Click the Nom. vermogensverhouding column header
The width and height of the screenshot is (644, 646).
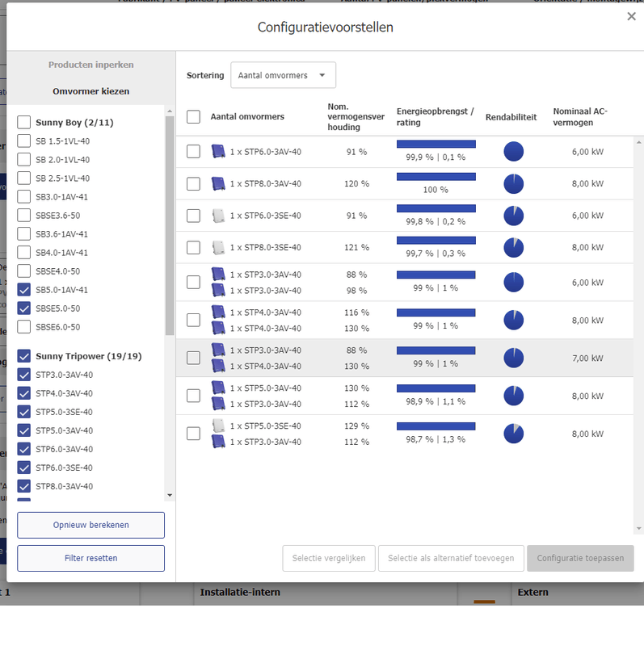click(x=356, y=116)
